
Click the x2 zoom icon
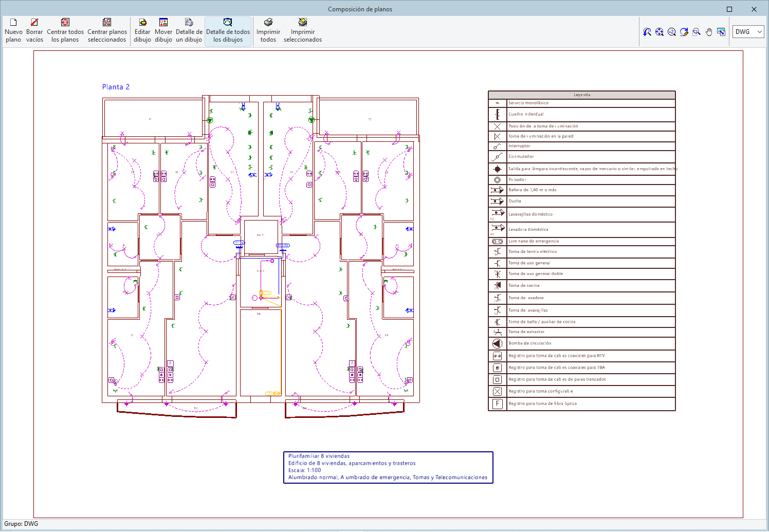pyautogui.click(x=672, y=32)
